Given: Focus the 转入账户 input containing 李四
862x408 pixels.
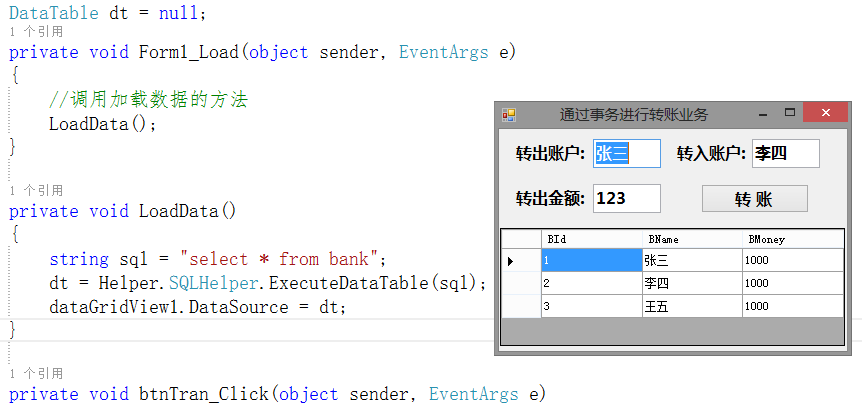Looking at the screenshot, I should (786, 153).
